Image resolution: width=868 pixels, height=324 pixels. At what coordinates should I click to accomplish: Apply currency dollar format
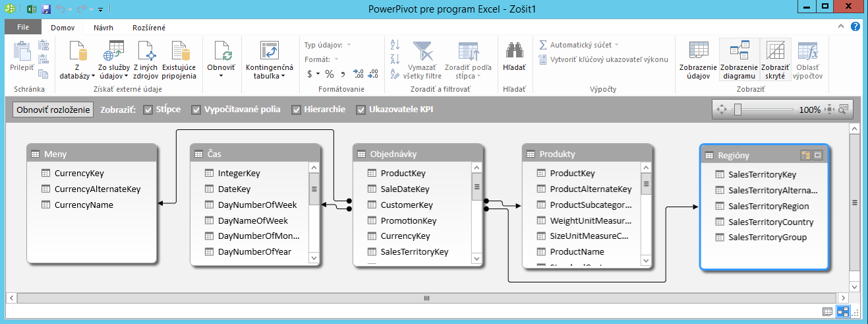(309, 74)
